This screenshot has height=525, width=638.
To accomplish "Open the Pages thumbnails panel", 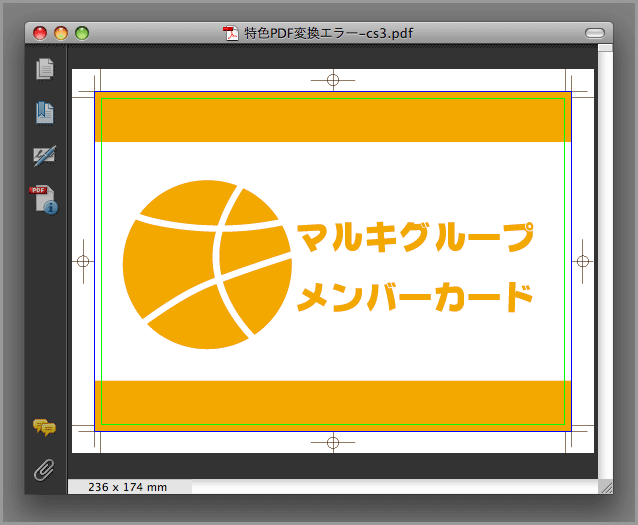I will pyautogui.click(x=45, y=69).
